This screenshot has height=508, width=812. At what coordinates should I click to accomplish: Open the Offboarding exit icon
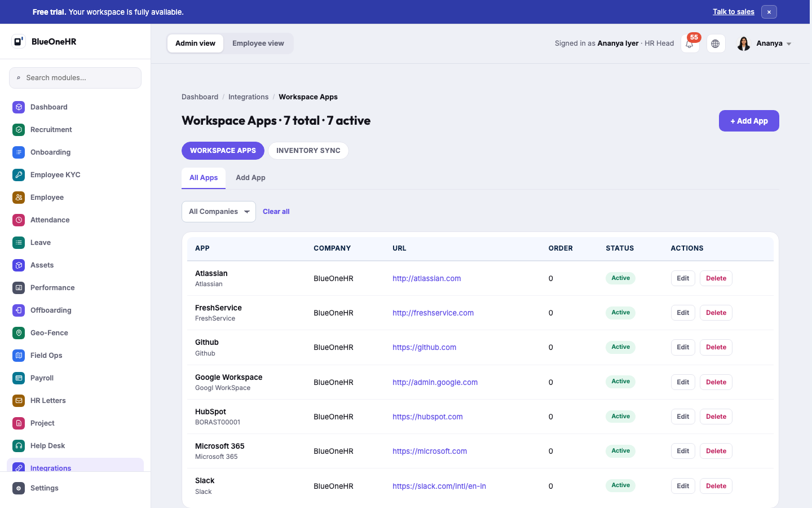pyautogui.click(x=19, y=310)
